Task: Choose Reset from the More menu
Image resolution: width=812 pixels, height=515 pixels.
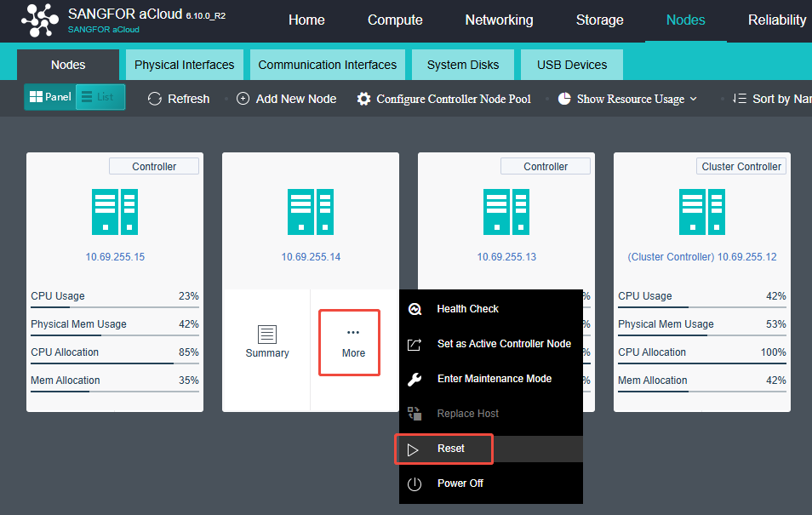Action: tap(491, 449)
